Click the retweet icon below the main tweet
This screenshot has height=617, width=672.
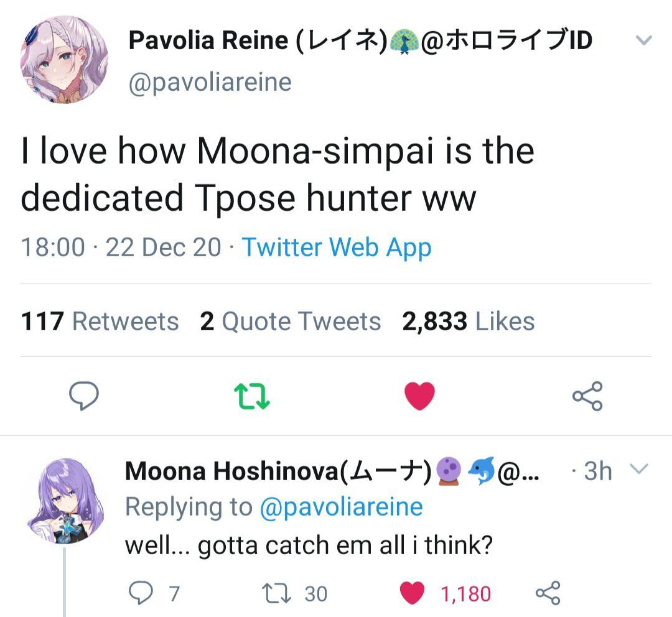tap(251, 395)
